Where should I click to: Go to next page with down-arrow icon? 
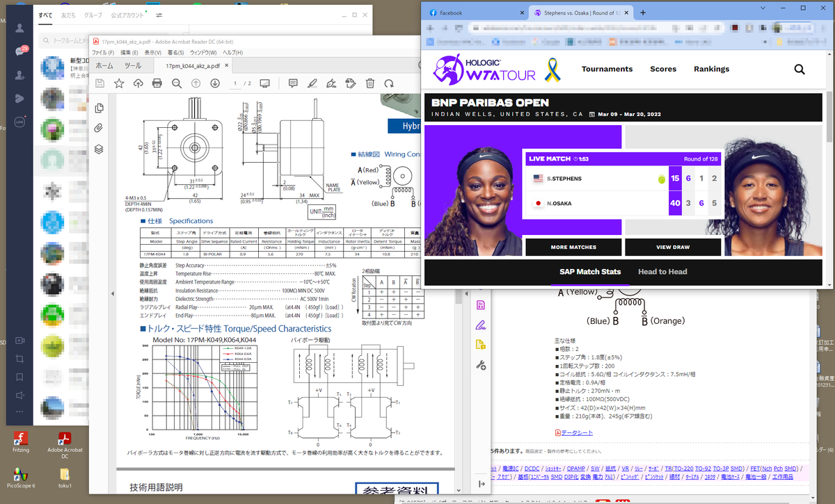pos(215,83)
